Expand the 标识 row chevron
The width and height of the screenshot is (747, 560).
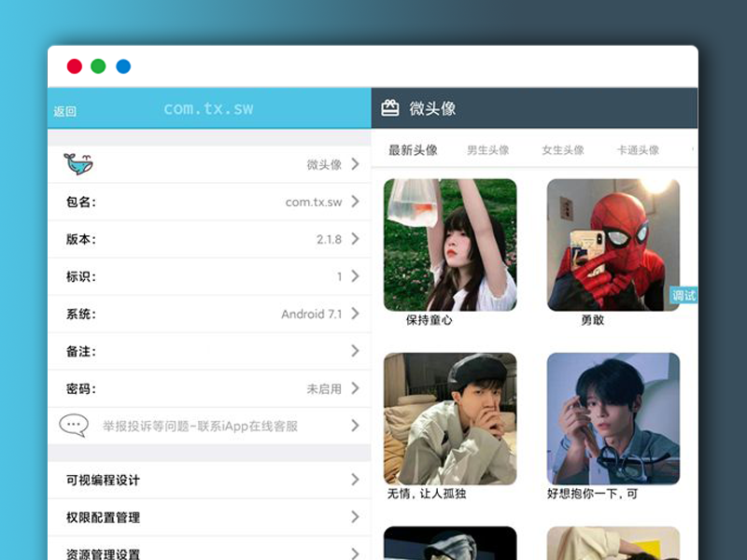(x=354, y=276)
